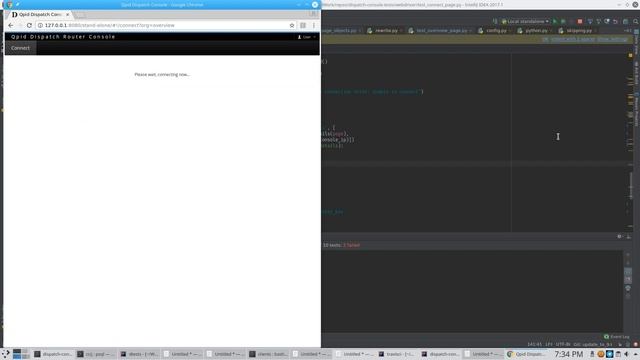Image resolution: width=640 pixels, height=360 pixels.
Task: Start debugging with the green bug icon
Action: coord(563,21)
